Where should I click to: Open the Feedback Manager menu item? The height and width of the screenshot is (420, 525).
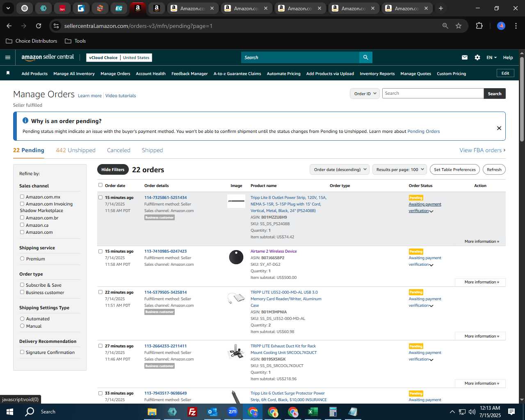(189, 73)
